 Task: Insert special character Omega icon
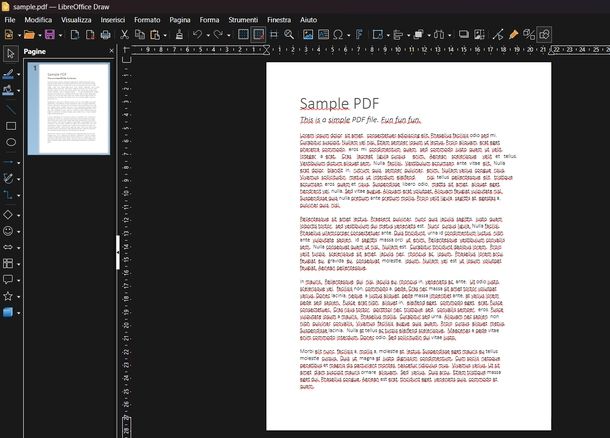pos(338,35)
